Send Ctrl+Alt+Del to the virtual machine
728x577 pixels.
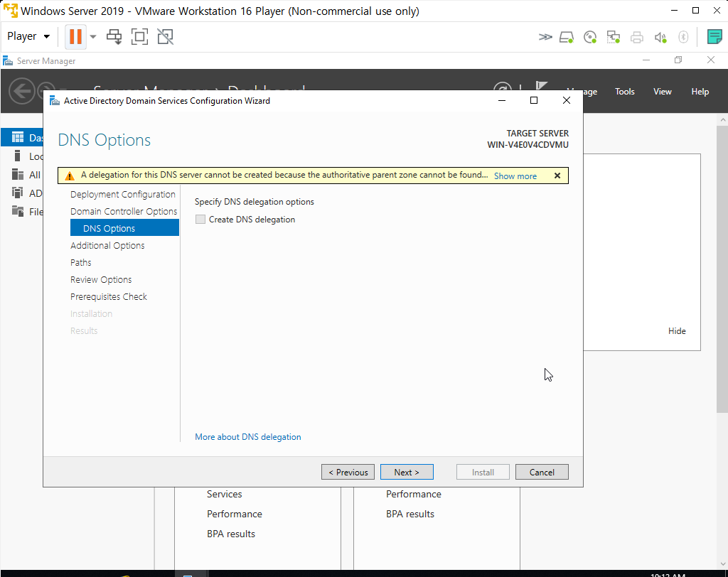(x=114, y=37)
